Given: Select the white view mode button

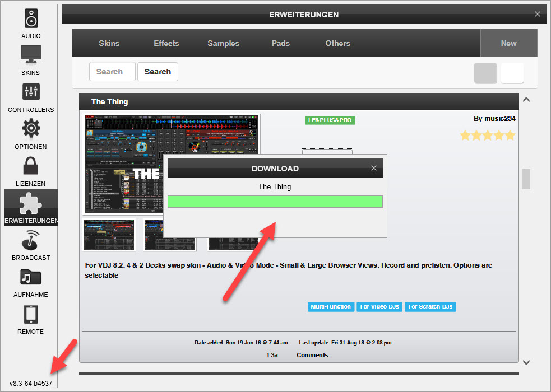Looking at the screenshot, I should coord(512,73).
